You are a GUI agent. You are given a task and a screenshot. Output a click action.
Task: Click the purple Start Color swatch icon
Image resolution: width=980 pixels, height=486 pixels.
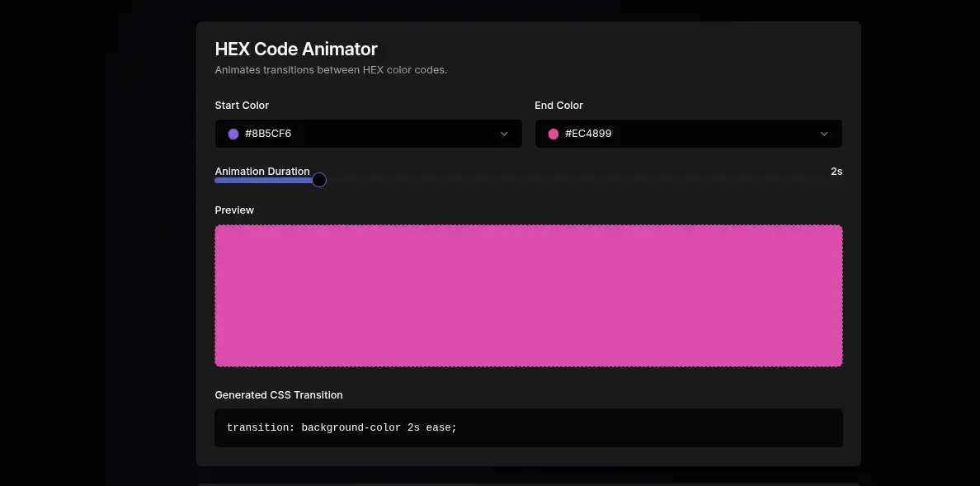click(x=233, y=133)
